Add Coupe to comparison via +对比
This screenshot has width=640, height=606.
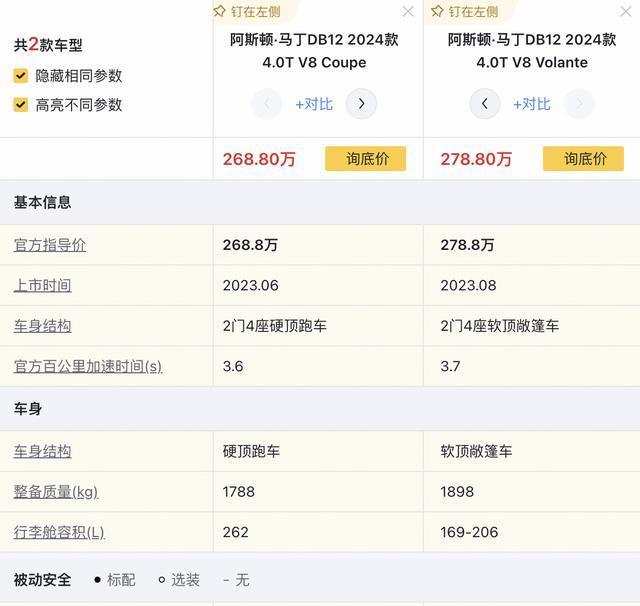pos(314,104)
